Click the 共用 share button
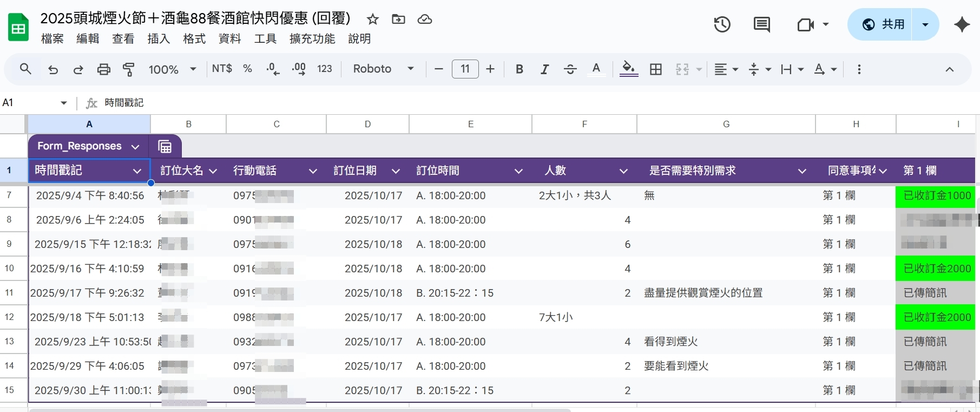 [x=880, y=24]
